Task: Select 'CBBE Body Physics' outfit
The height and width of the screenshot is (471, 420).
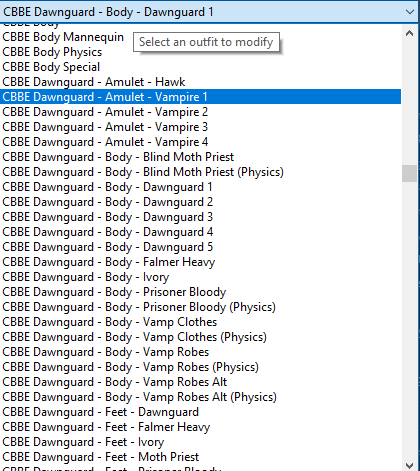Action: pyautogui.click(x=200, y=52)
